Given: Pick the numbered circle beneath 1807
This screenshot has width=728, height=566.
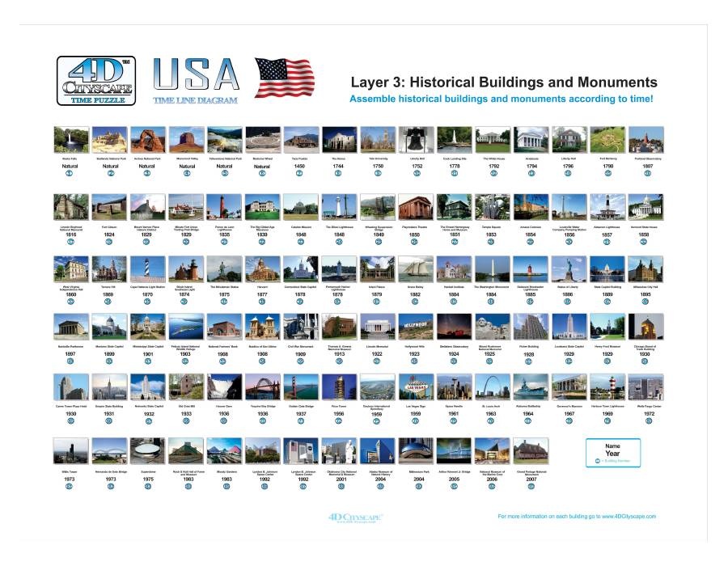Looking at the screenshot, I should [647, 174].
